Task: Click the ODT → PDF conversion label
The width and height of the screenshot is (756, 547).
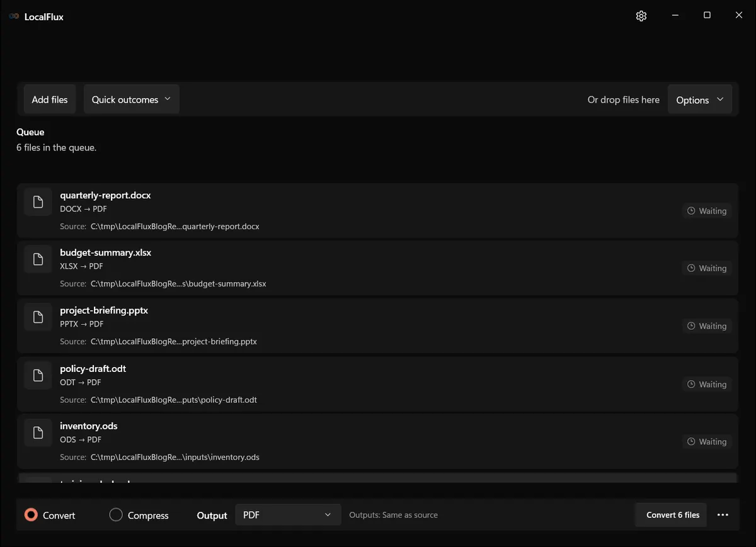Action: pyautogui.click(x=80, y=382)
